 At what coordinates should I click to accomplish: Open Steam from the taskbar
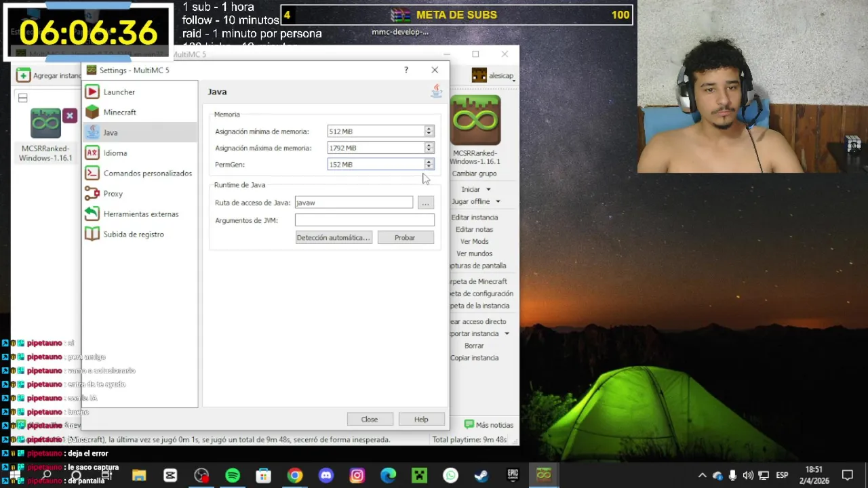481,476
